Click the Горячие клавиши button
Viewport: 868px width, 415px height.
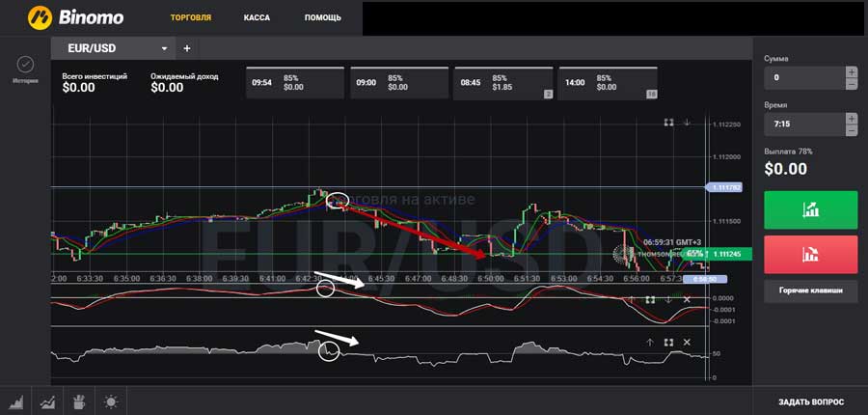pos(811,290)
